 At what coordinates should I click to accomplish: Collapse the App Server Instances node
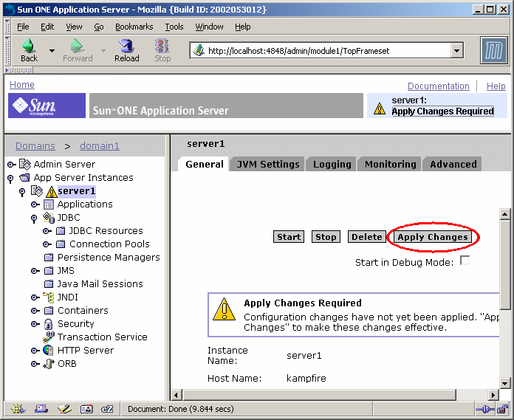pos(10,179)
